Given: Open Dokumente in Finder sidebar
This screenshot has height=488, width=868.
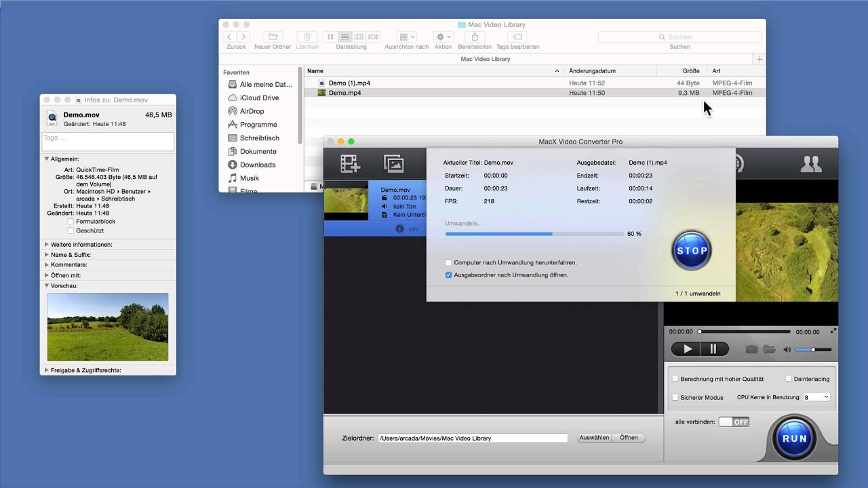Looking at the screenshot, I should click(x=252, y=151).
